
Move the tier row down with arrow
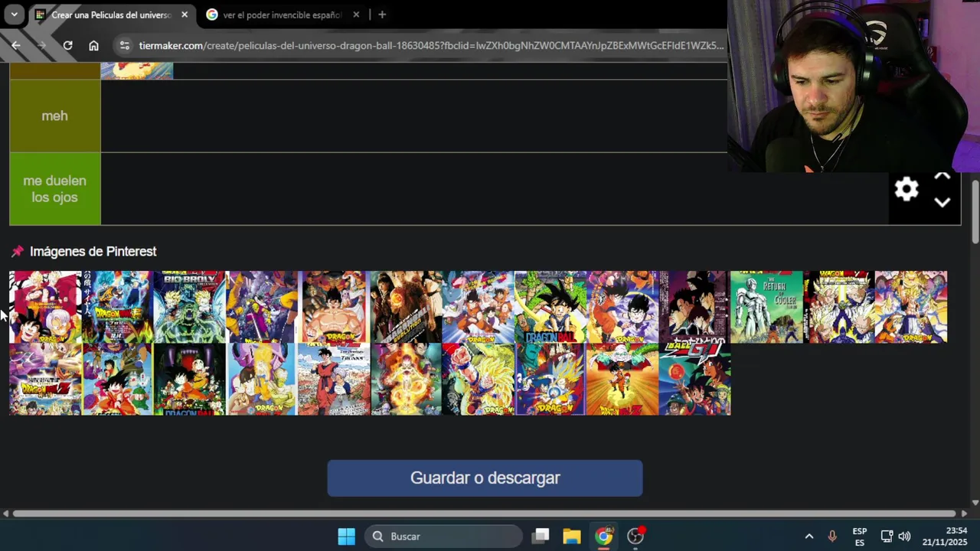click(x=942, y=203)
